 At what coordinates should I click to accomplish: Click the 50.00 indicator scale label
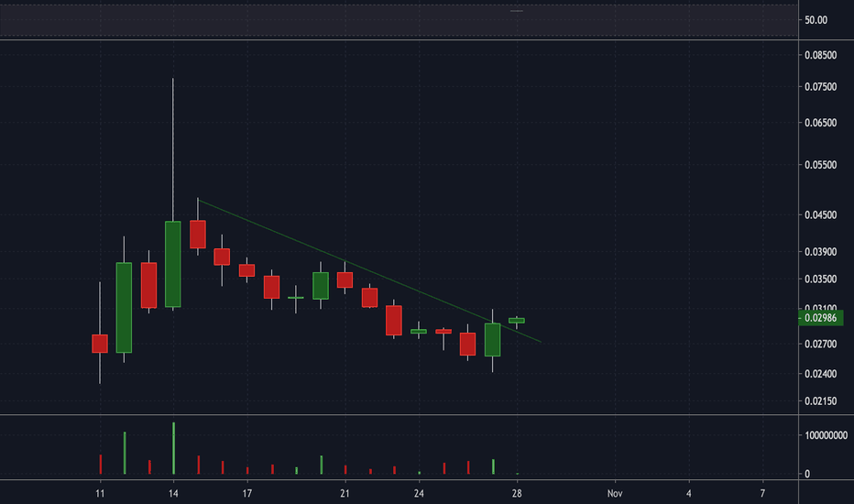pyautogui.click(x=816, y=20)
